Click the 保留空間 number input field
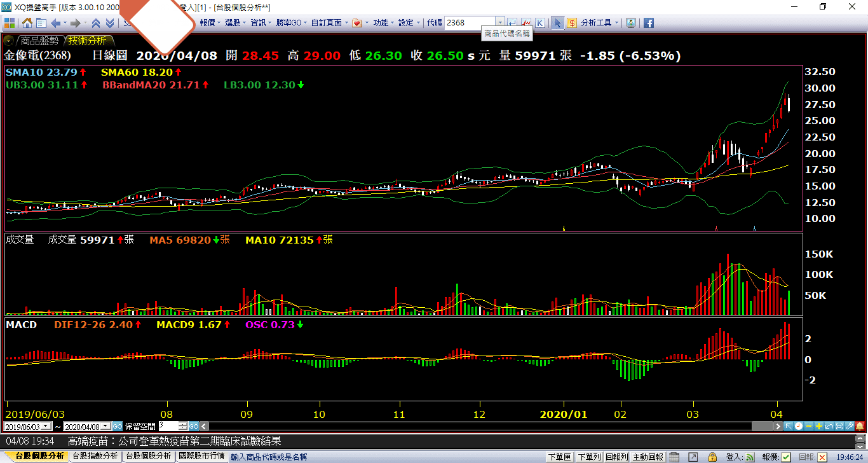The height and width of the screenshot is (463, 868). pyautogui.click(x=168, y=426)
